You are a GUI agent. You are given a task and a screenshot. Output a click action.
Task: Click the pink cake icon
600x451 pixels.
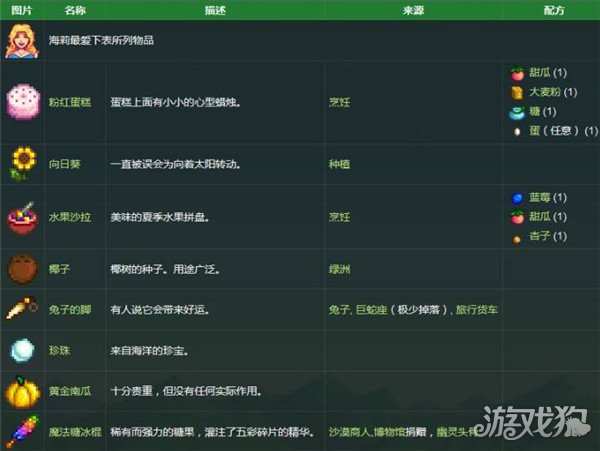coord(23,102)
